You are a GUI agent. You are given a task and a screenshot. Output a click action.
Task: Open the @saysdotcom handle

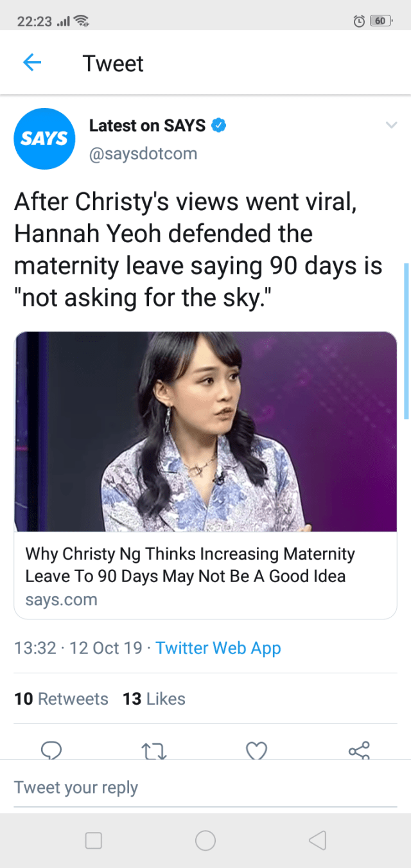click(143, 154)
